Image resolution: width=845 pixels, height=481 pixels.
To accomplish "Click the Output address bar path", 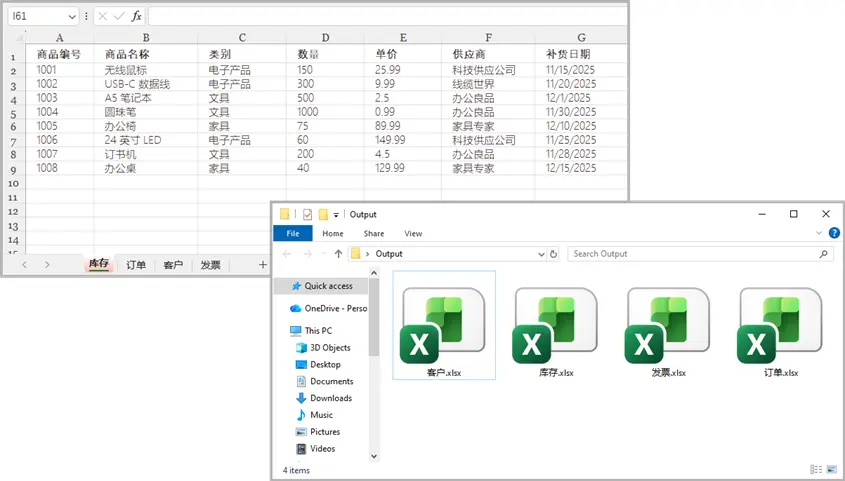I will point(389,254).
